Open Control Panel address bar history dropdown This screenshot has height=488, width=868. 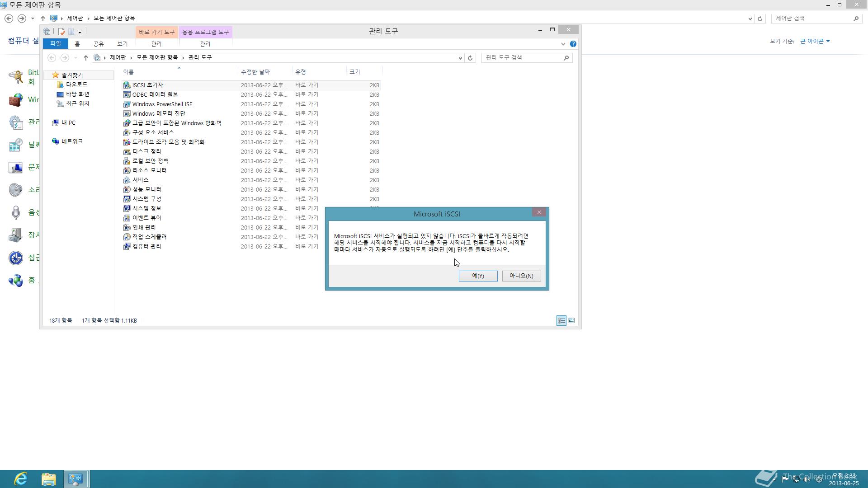click(750, 19)
